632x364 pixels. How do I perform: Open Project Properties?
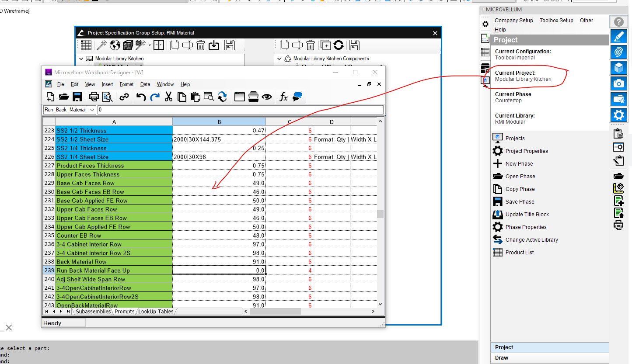(x=527, y=151)
